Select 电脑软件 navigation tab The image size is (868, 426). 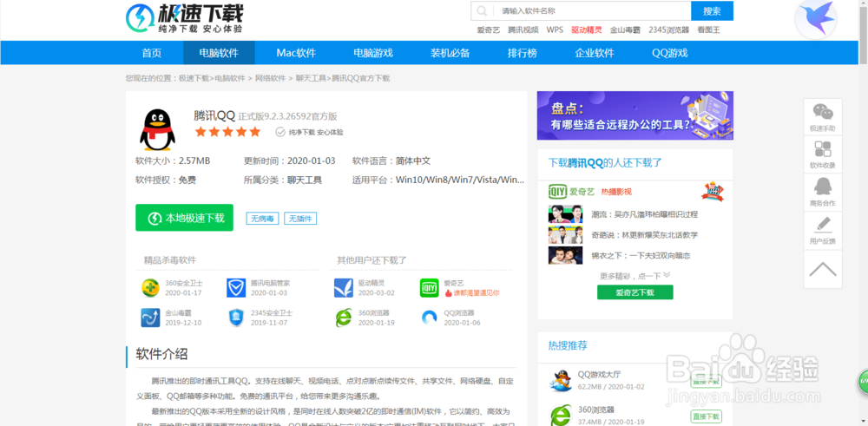click(220, 53)
